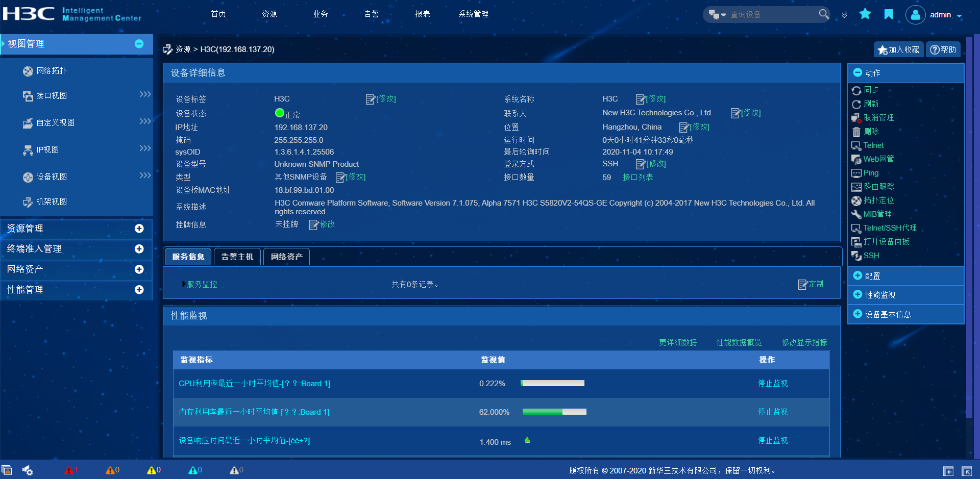
Task: Click the admin user avatar icon
Action: (916, 15)
